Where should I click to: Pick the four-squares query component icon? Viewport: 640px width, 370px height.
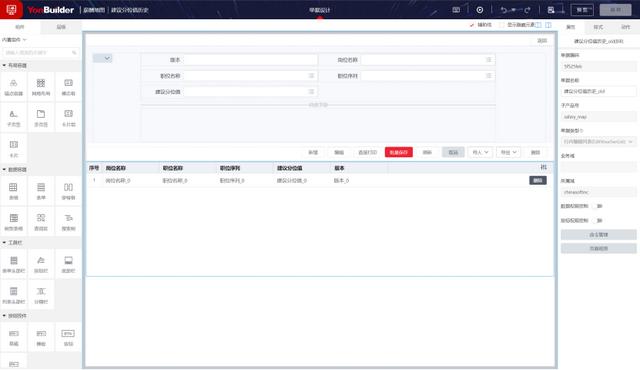tap(41, 222)
